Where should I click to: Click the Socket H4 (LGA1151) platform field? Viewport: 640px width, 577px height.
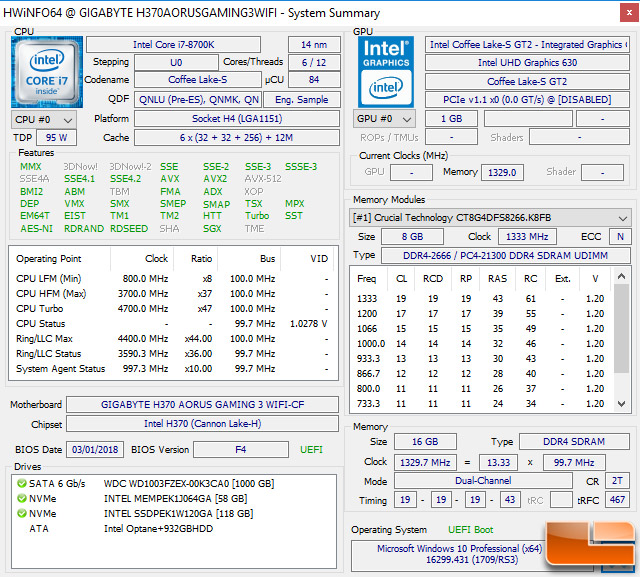pyautogui.click(x=237, y=119)
